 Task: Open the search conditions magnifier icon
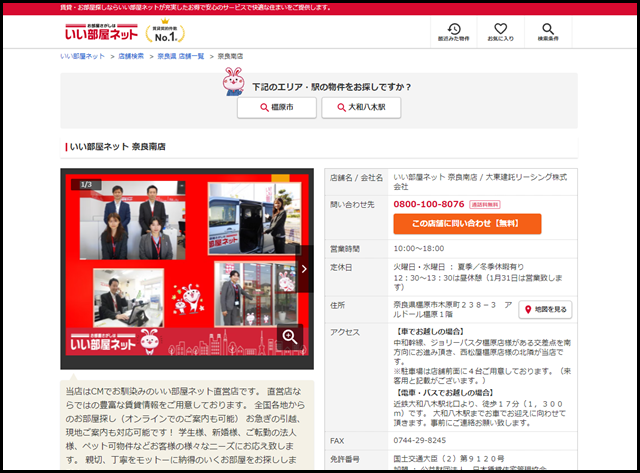tap(548, 32)
